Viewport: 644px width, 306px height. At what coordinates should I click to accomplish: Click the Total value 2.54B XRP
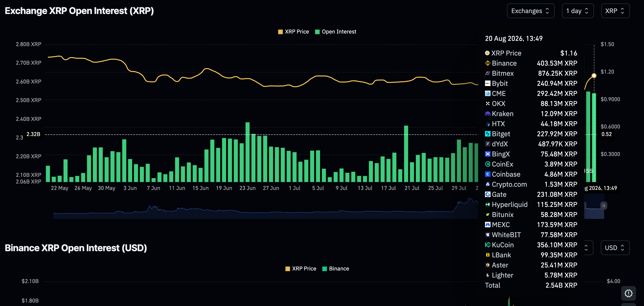click(x=561, y=285)
